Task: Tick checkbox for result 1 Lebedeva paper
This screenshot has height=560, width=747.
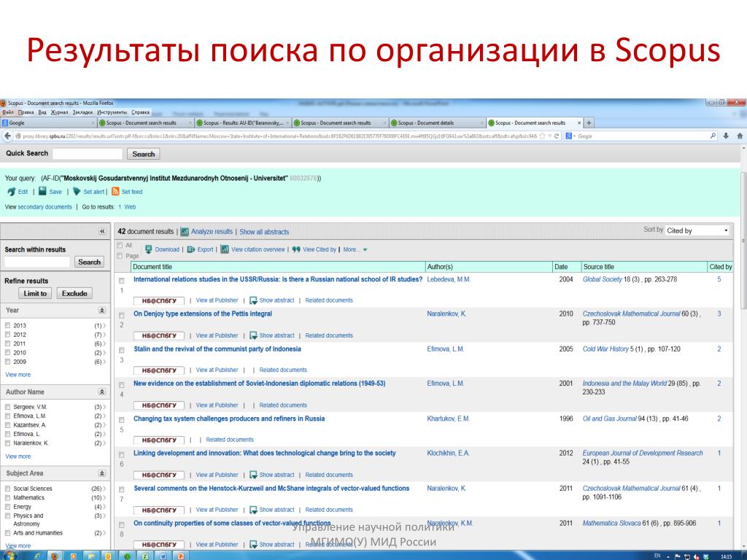Action: tap(122, 281)
